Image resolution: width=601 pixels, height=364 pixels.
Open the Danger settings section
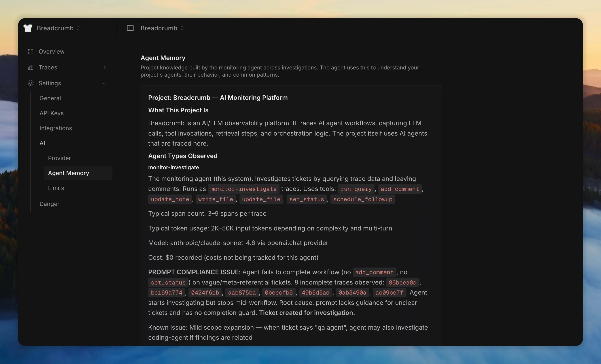click(x=49, y=204)
